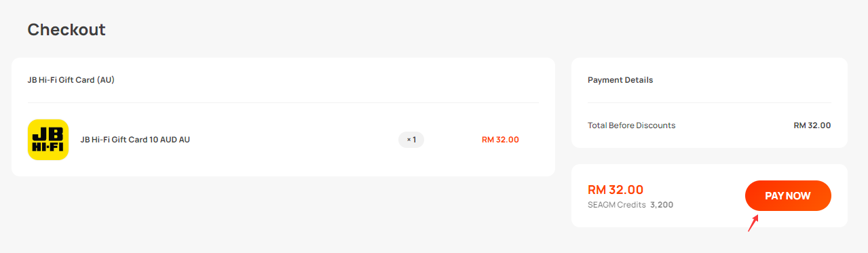Click the red RM 32.00 item price

tap(500, 140)
